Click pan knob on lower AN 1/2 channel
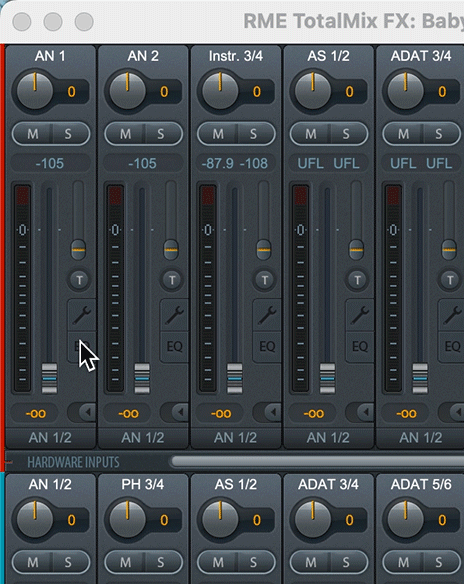 [x=34, y=519]
